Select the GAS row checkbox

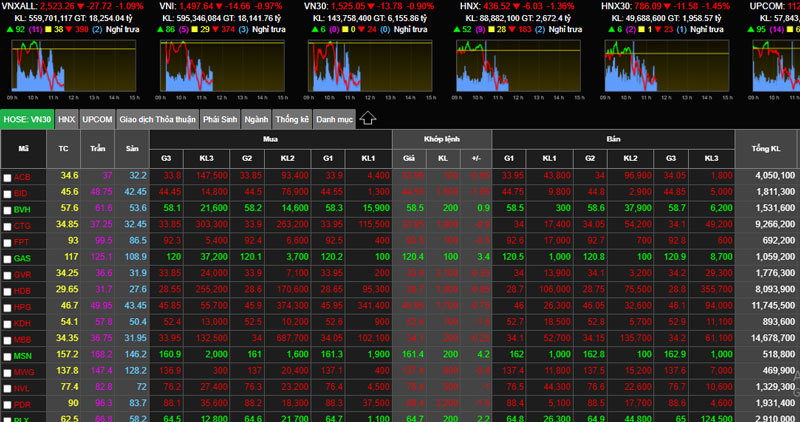tap(8, 257)
